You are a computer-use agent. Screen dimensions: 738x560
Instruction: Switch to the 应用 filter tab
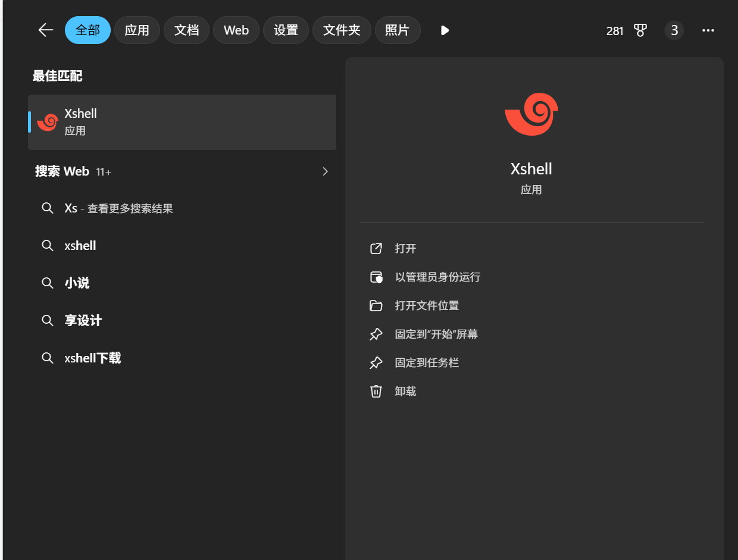coord(137,30)
